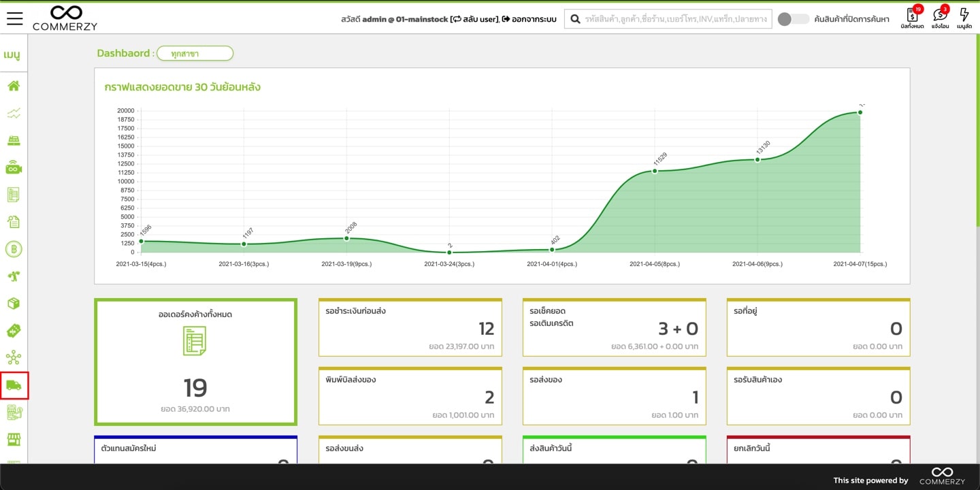Click the 2021-04-06 chart data point
980x490 pixels.
pos(757,160)
